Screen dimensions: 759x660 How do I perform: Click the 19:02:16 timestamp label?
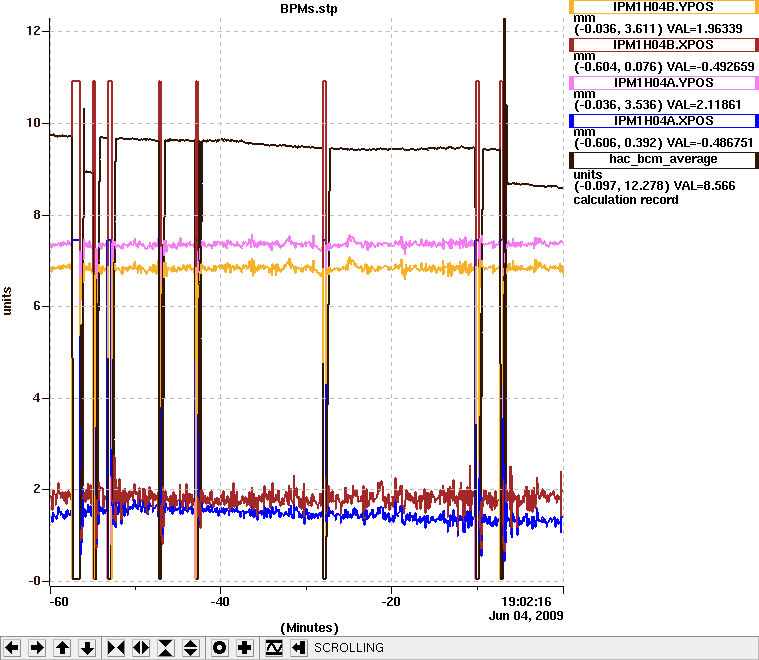click(x=526, y=602)
